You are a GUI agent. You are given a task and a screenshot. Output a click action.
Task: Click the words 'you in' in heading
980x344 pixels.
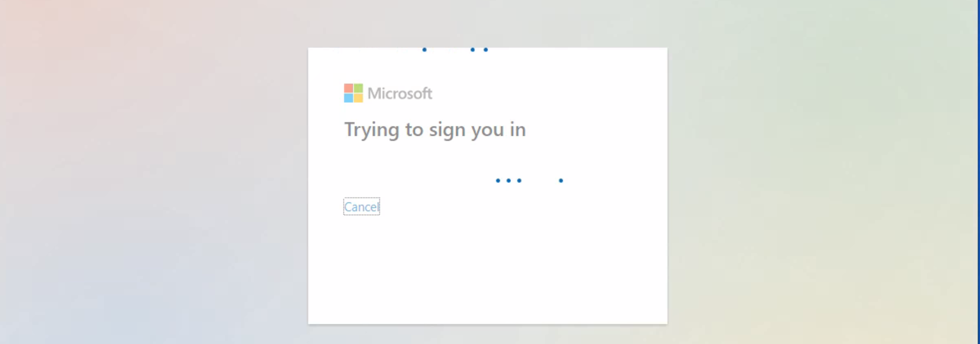(x=499, y=130)
